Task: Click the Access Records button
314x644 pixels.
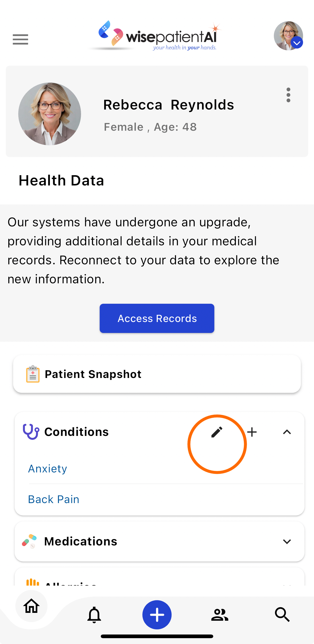Action: click(157, 318)
